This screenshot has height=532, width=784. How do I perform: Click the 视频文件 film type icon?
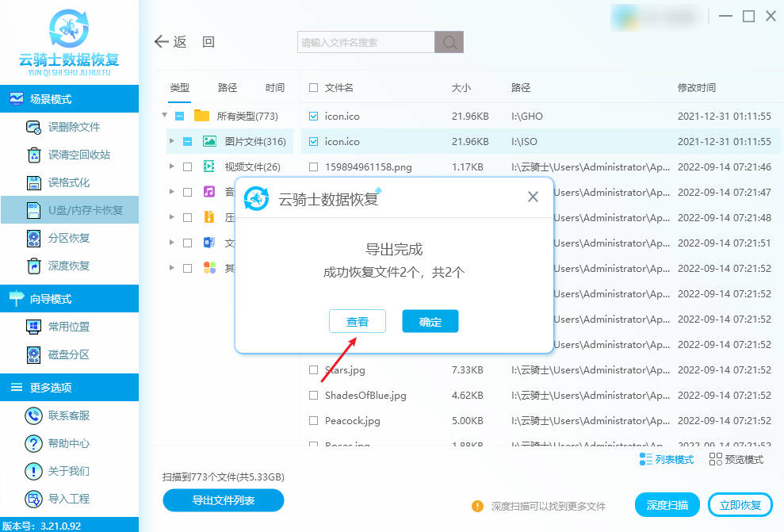[x=209, y=166]
